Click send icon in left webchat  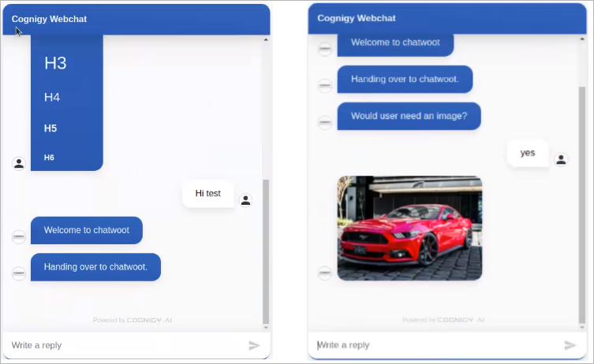pos(254,345)
